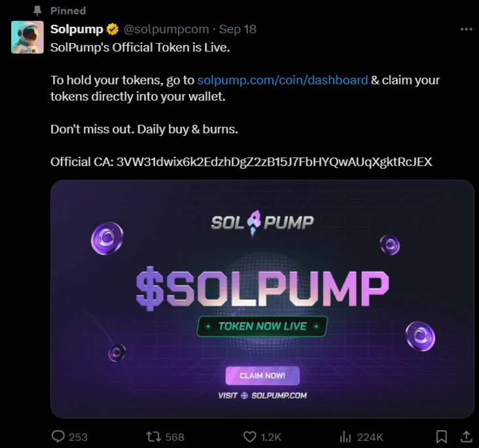Screen dimensions: 479x448
Task: Click the share post icon
Action: [x=466, y=436]
